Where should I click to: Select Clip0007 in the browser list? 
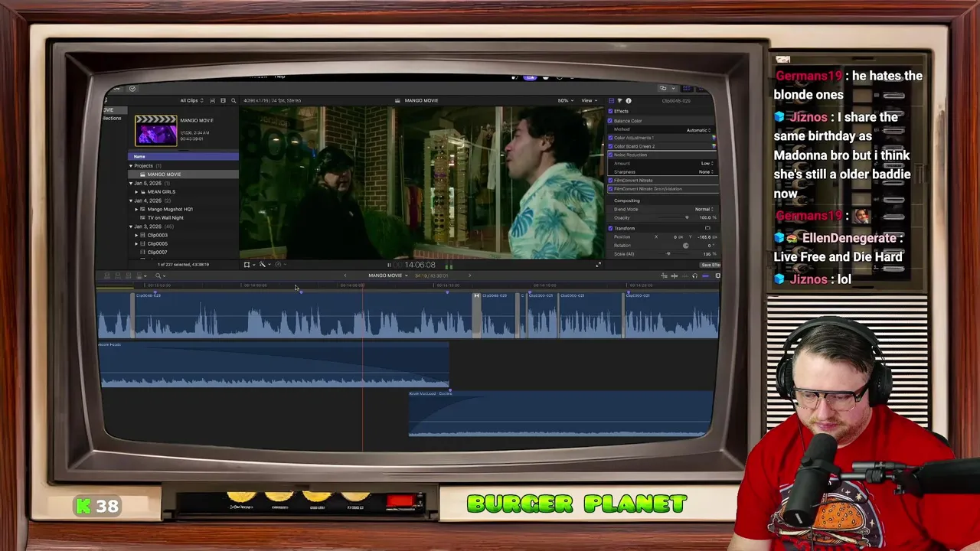(157, 252)
